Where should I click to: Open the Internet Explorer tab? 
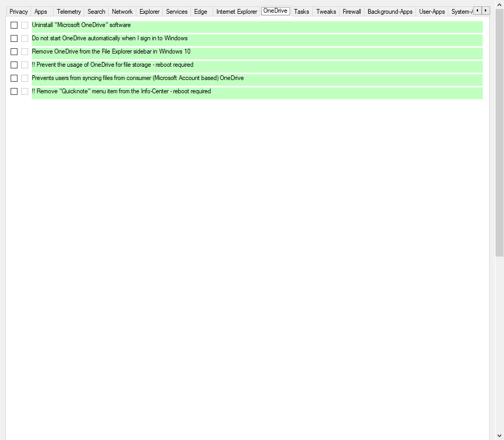(237, 12)
